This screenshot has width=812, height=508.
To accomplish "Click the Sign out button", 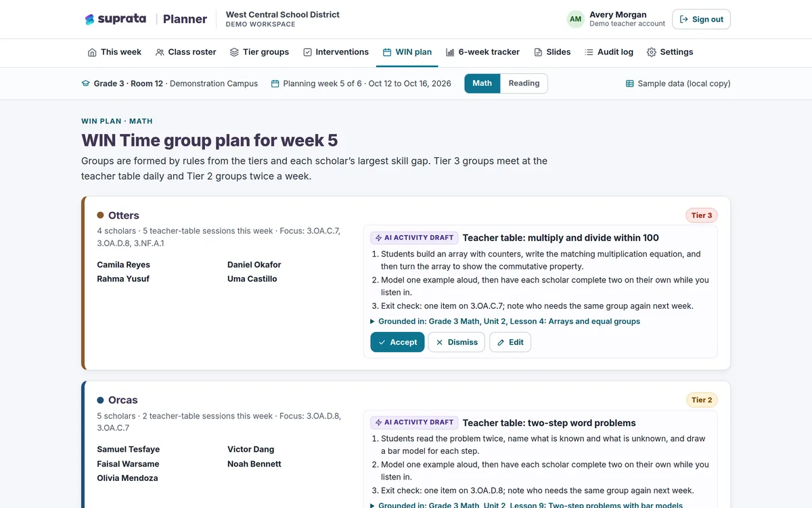I will 701,19.
